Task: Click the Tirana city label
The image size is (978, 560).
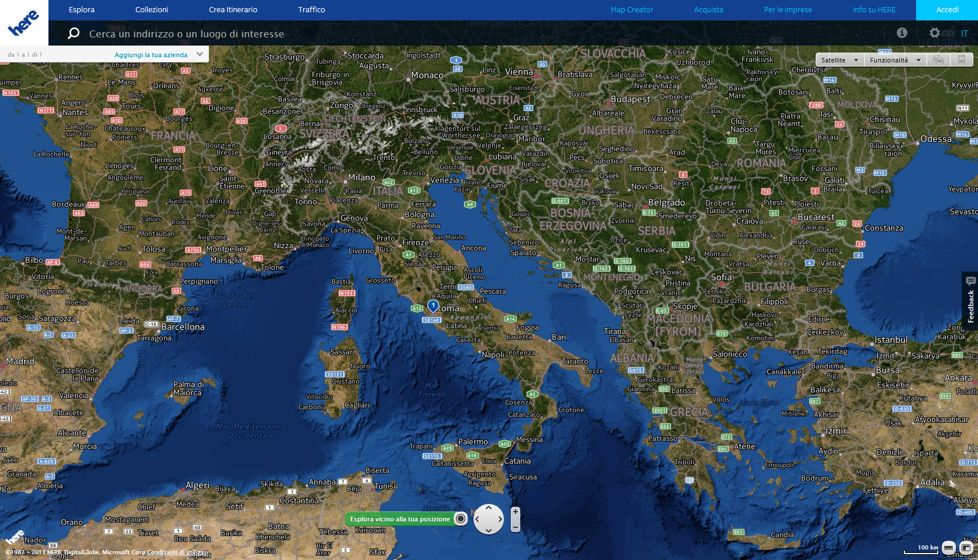Action: point(615,331)
